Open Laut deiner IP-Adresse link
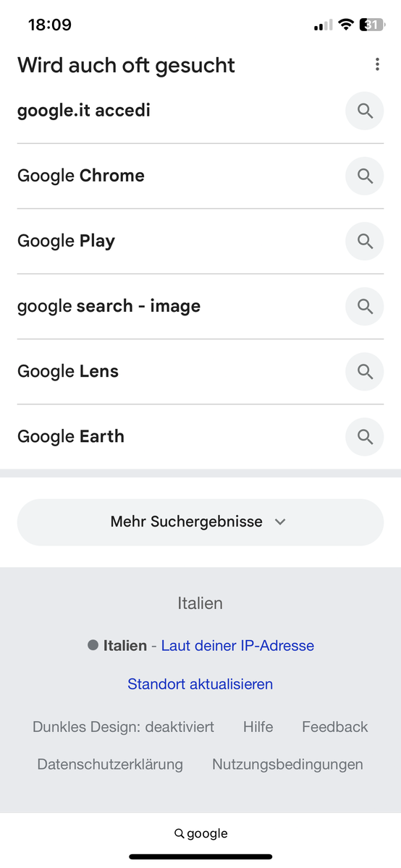 (x=237, y=645)
